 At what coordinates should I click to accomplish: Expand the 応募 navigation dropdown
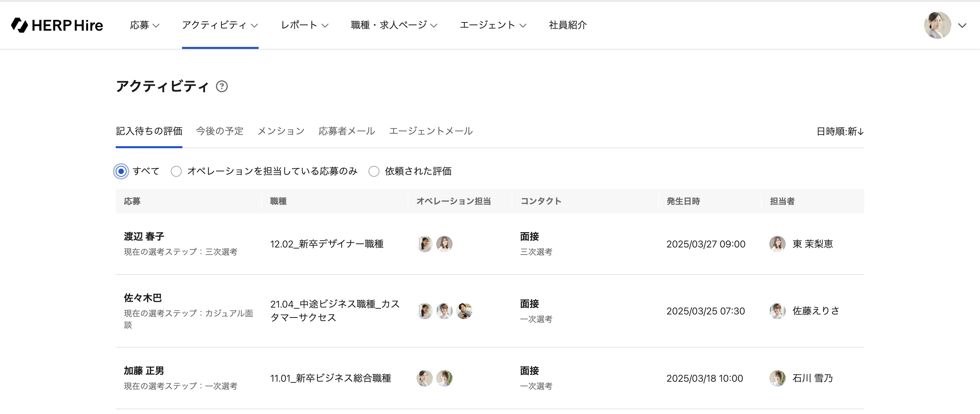[x=145, y=25]
